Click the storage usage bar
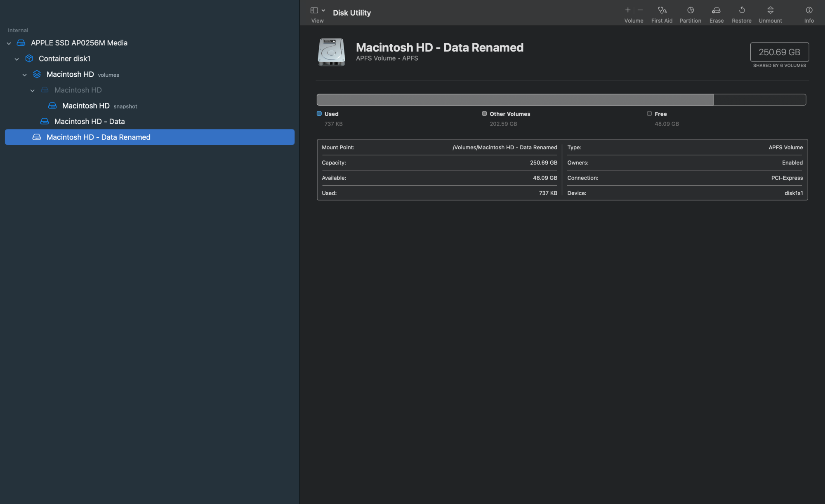Screen dimensions: 825x504 point(561,99)
